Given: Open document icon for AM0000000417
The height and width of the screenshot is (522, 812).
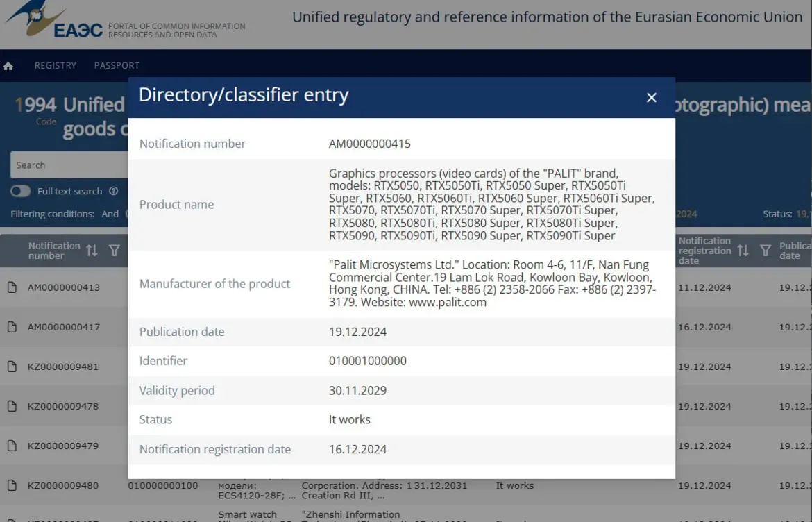Looking at the screenshot, I should [x=12, y=327].
